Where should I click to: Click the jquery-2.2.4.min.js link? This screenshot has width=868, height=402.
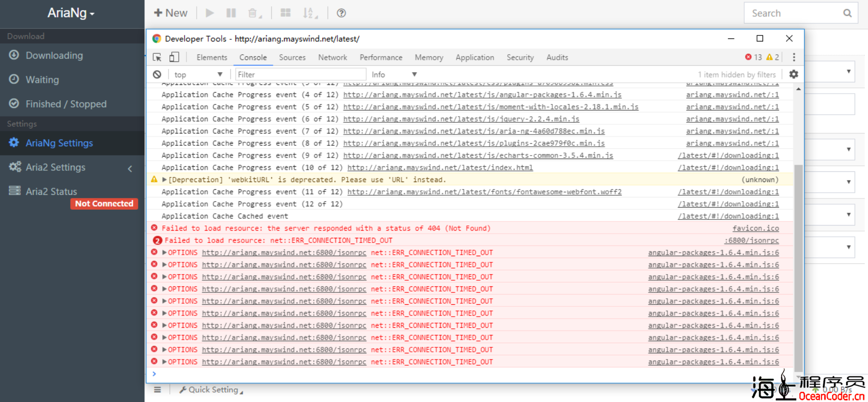coord(461,119)
